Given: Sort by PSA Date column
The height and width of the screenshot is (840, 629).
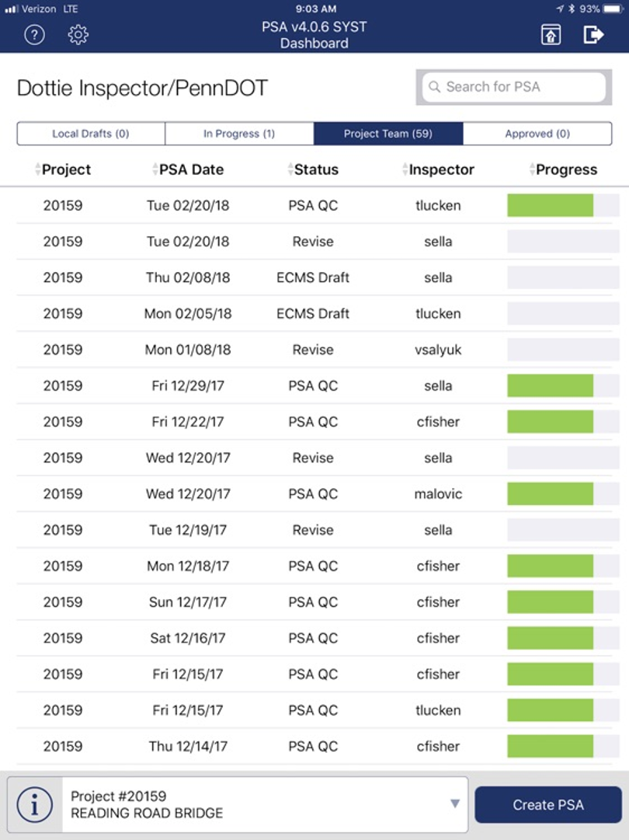Looking at the screenshot, I should pyautogui.click(x=188, y=169).
